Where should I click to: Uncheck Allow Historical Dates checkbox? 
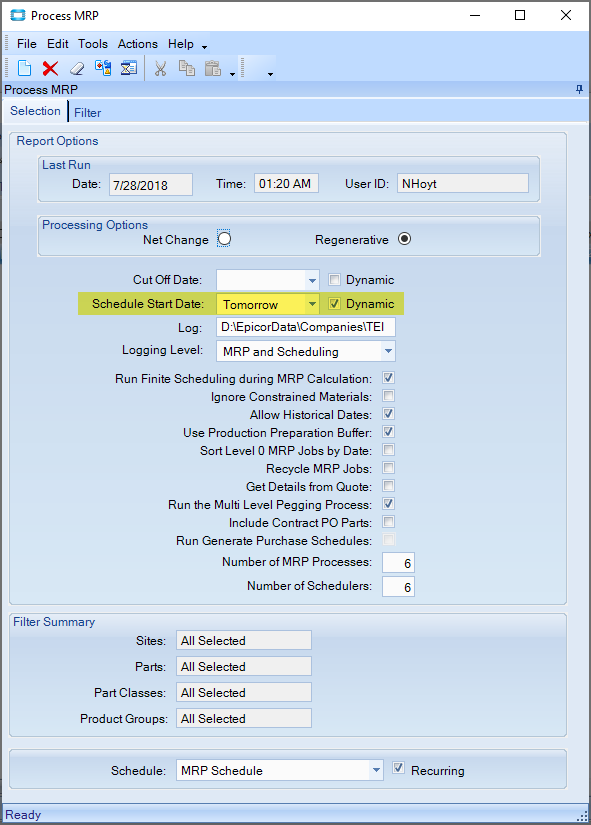coord(388,414)
